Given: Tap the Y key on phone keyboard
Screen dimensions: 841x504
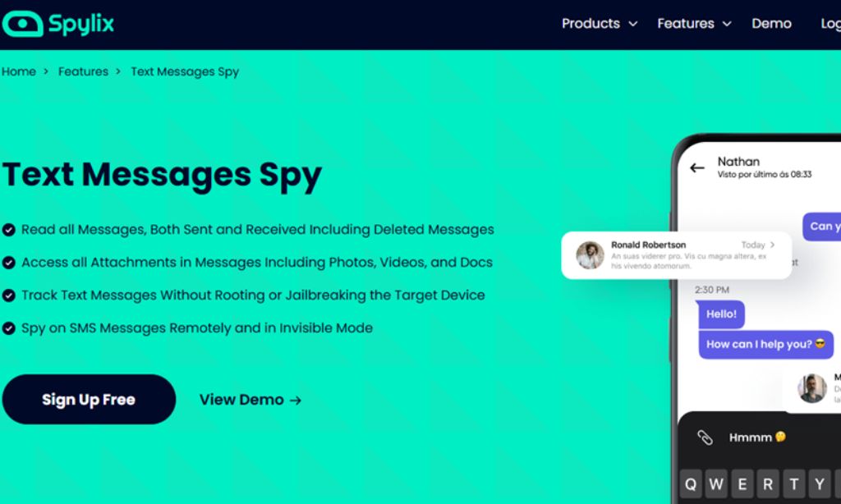Looking at the screenshot, I should (820, 484).
